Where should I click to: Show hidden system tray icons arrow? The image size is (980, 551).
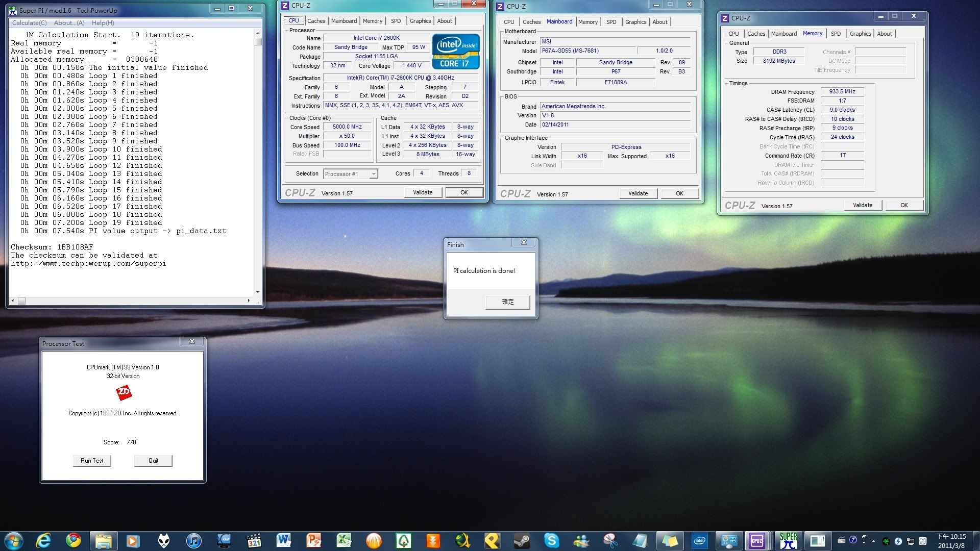[874, 541]
